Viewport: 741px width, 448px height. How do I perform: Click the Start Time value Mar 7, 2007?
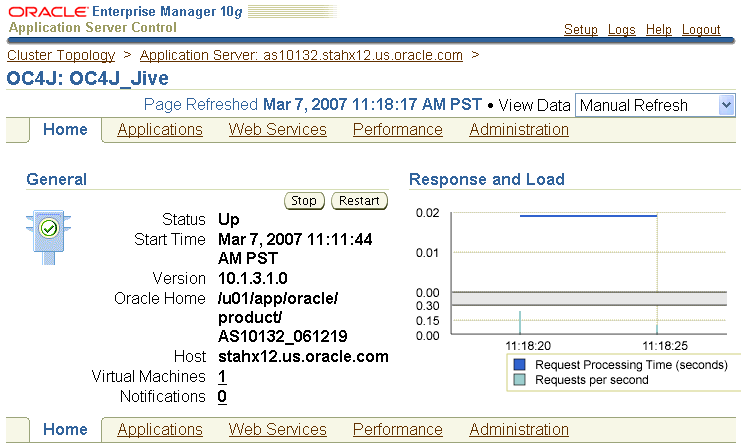[x=295, y=249]
